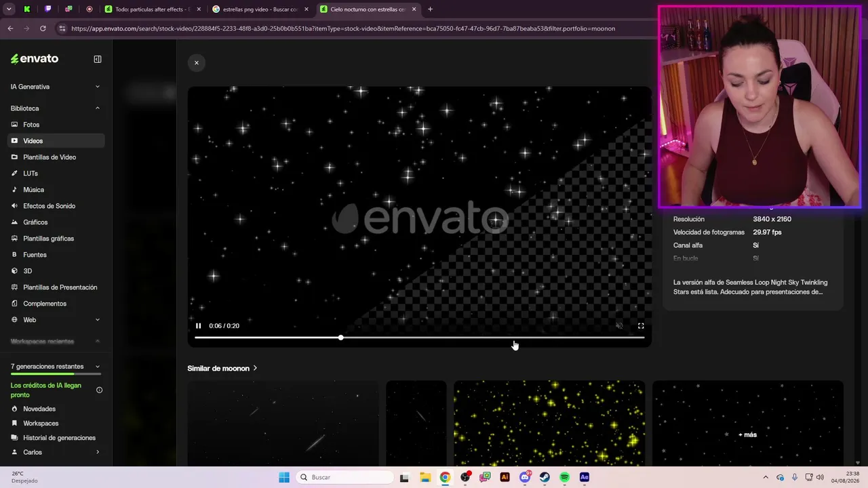Open Adobe After Effects from taskbar
The height and width of the screenshot is (488, 868).
[585, 477]
